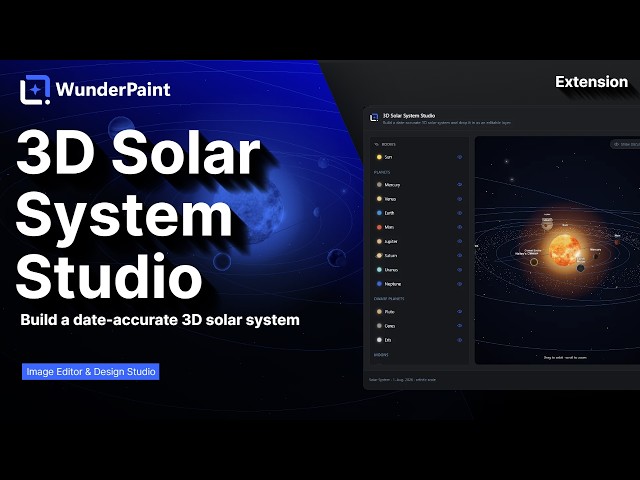640x480 pixels.
Task: Click the Venus color dot
Action: (x=379, y=199)
